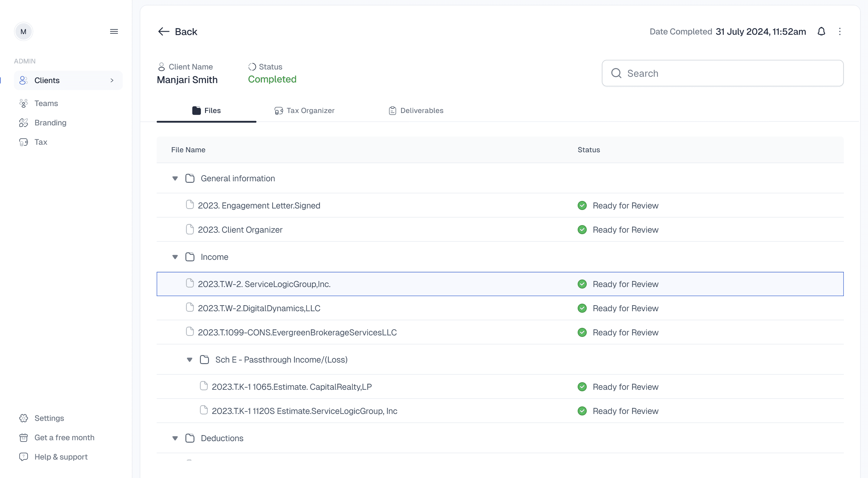Click green check for W-2 ServiceLogicGroup row
Image resolution: width=868 pixels, height=478 pixels.
[582, 284]
